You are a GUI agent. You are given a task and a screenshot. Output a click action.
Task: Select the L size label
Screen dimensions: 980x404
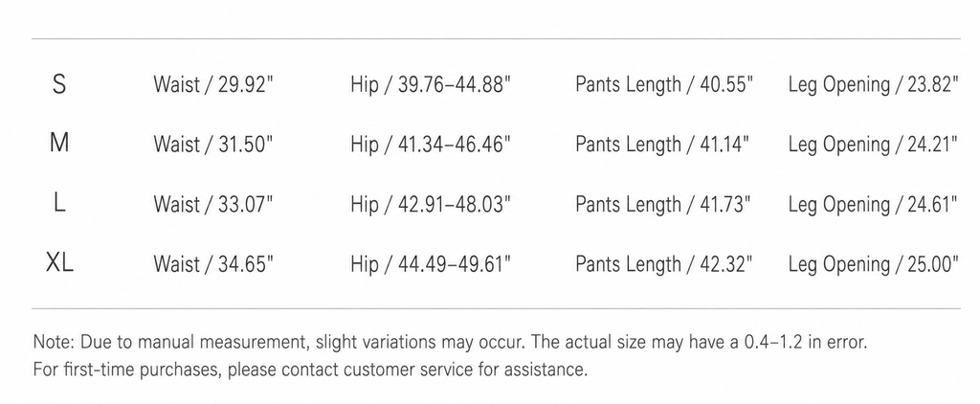click(x=59, y=204)
